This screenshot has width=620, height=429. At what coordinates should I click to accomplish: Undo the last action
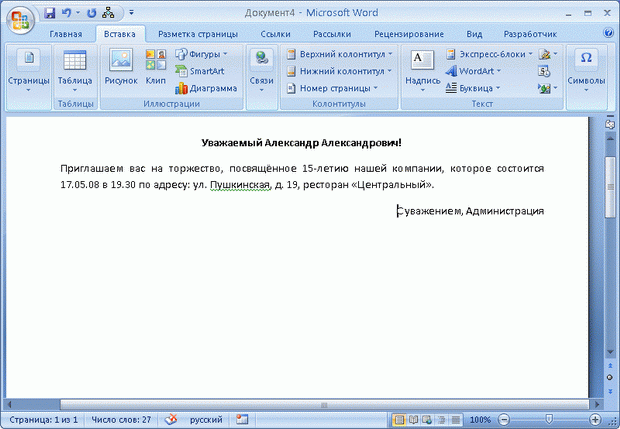click(66, 13)
